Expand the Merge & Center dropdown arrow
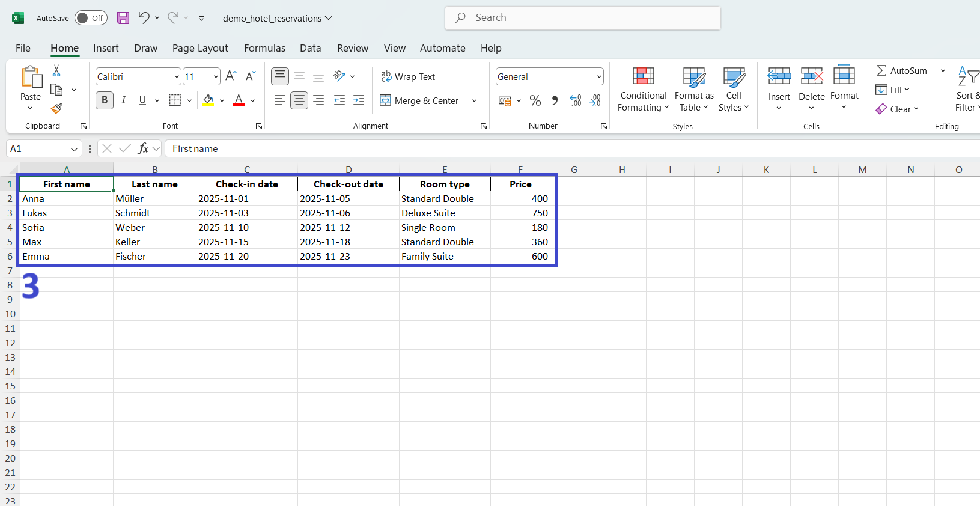Viewport: 980px width, 506px height. pyautogui.click(x=474, y=100)
